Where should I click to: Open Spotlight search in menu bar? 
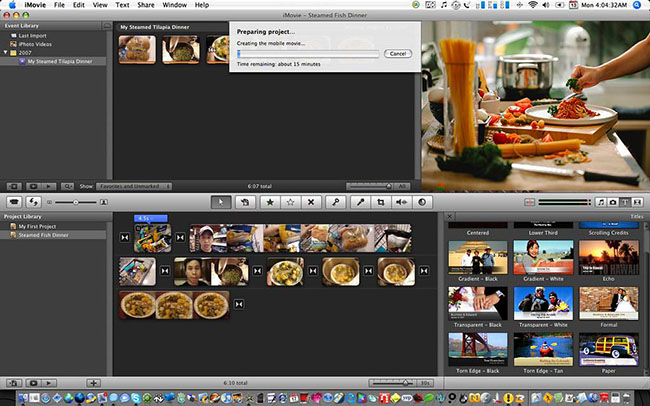(637, 5)
